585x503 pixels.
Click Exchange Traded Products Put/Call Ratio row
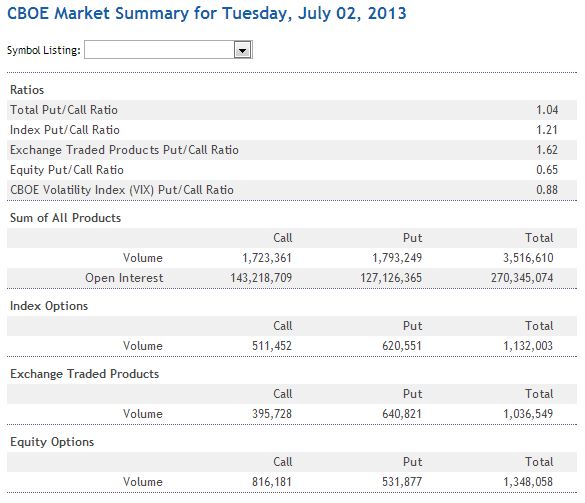click(x=292, y=150)
